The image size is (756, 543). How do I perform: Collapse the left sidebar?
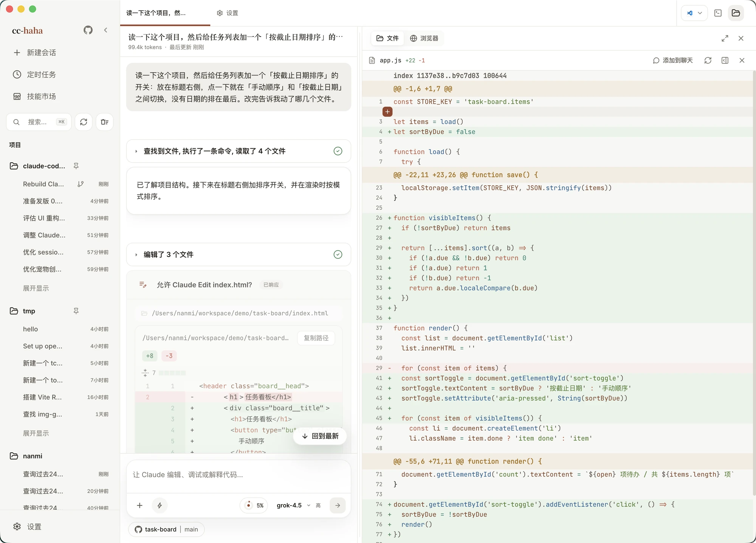(x=106, y=30)
